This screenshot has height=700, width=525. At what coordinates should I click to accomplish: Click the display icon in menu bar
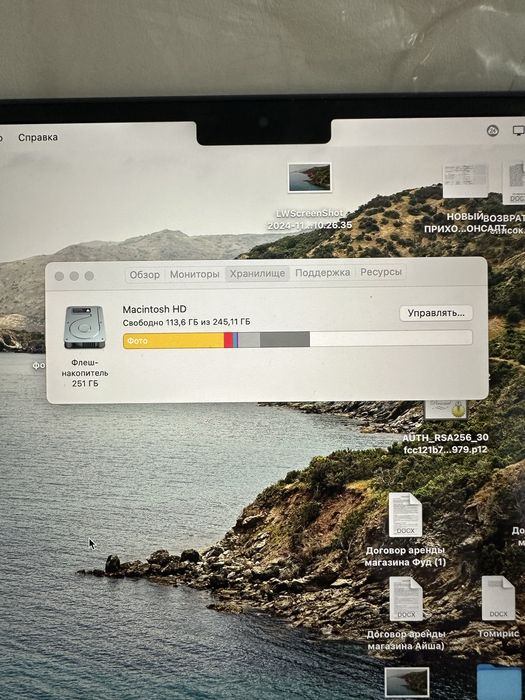click(x=518, y=131)
